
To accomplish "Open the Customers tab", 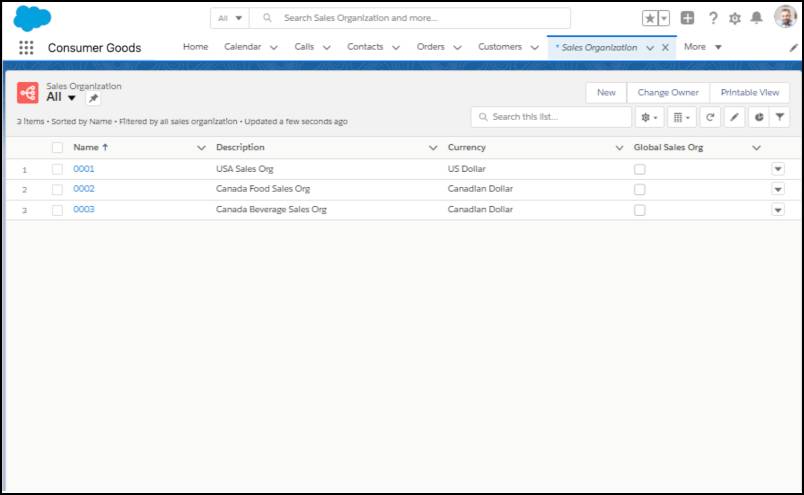I will 500,47.
